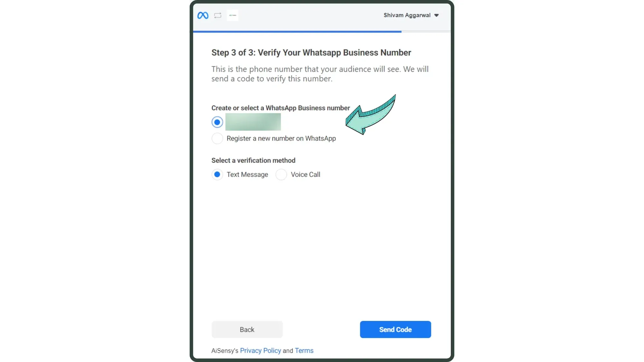Viewport: 644px width, 362px height.
Task: Select the existing WhatsApp Business number radio button
Action: pos(217,122)
